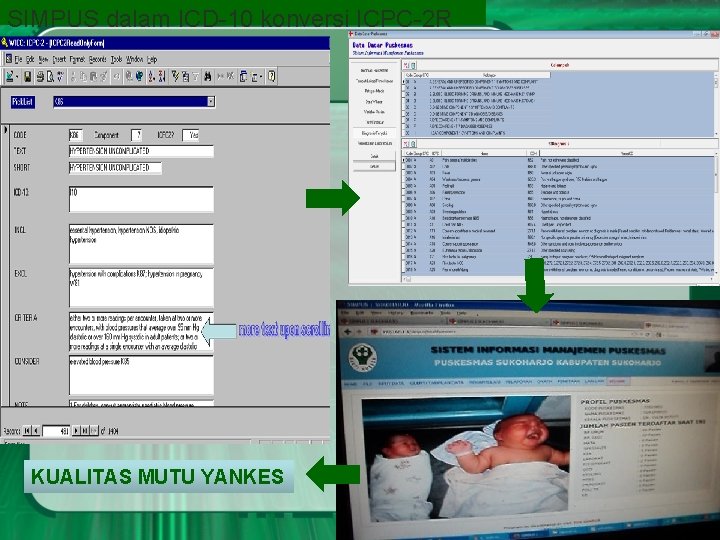The image size is (720, 540).
Task: Click the New Record toolbar icon
Action: [220, 76]
